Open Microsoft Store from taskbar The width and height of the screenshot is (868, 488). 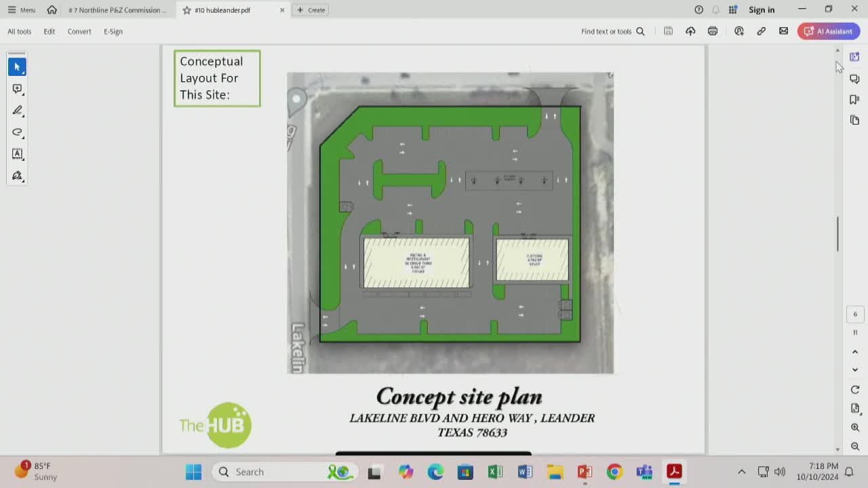[465, 472]
